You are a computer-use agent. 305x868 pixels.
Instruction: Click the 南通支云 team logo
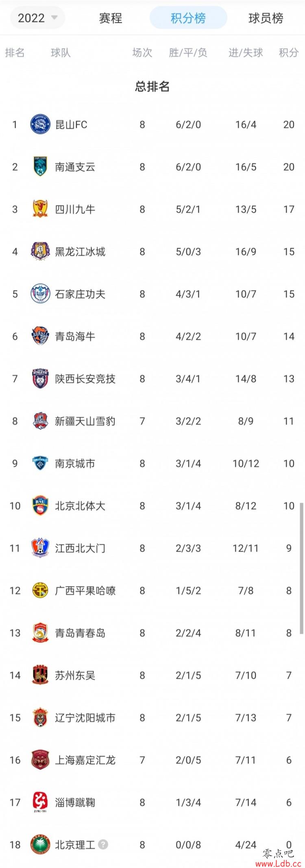[x=40, y=167]
